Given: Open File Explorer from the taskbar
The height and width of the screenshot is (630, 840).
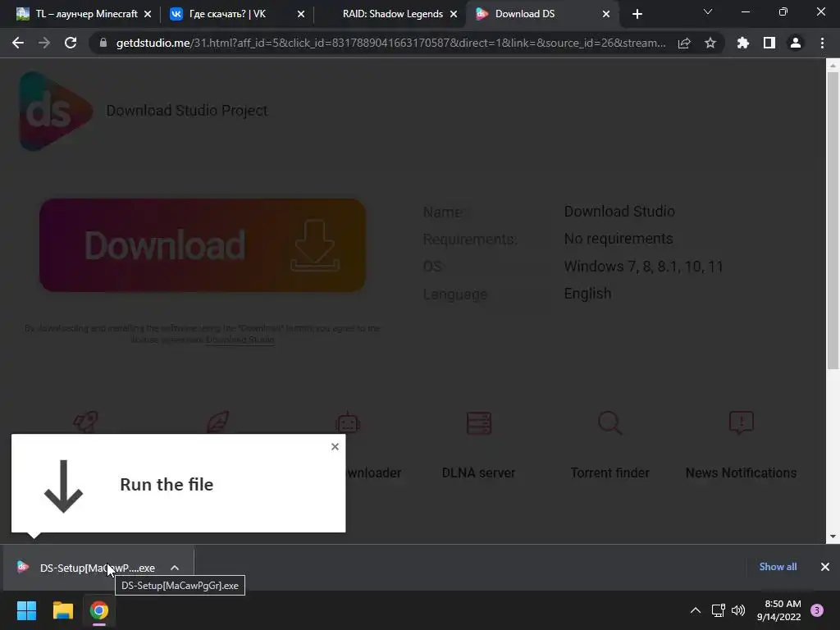Looking at the screenshot, I should coord(62,610).
